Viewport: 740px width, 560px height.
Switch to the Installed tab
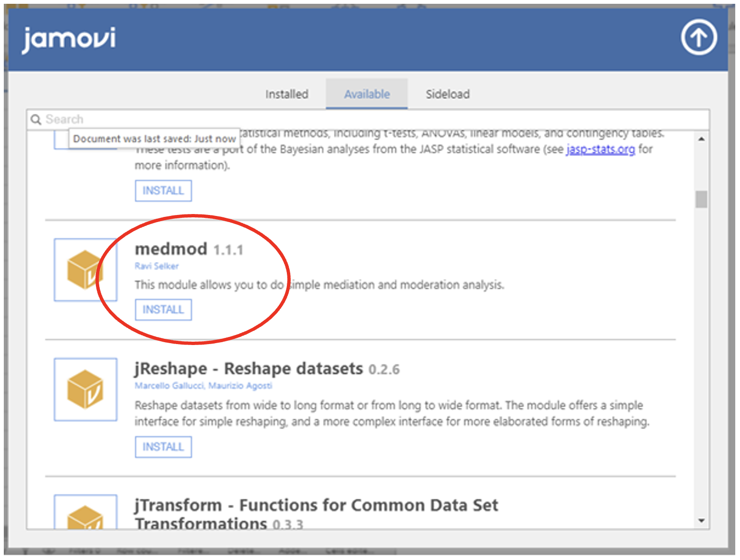pos(286,94)
